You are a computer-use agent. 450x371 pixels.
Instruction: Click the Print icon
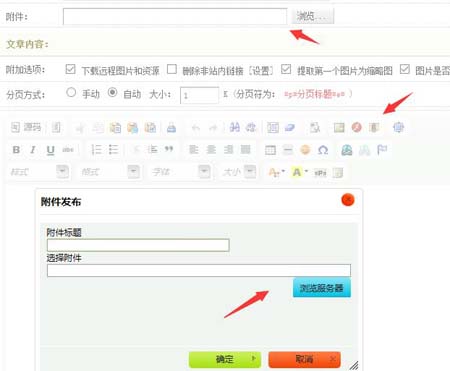171,128
